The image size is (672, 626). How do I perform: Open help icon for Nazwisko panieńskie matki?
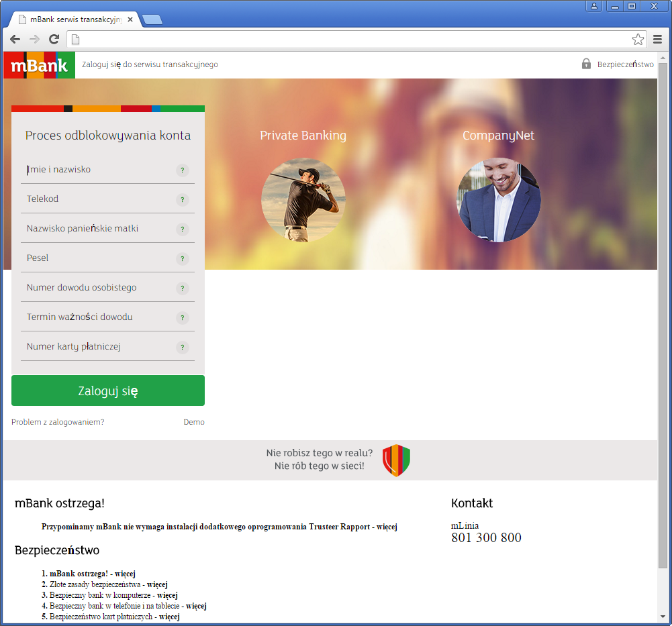[x=182, y=229]
